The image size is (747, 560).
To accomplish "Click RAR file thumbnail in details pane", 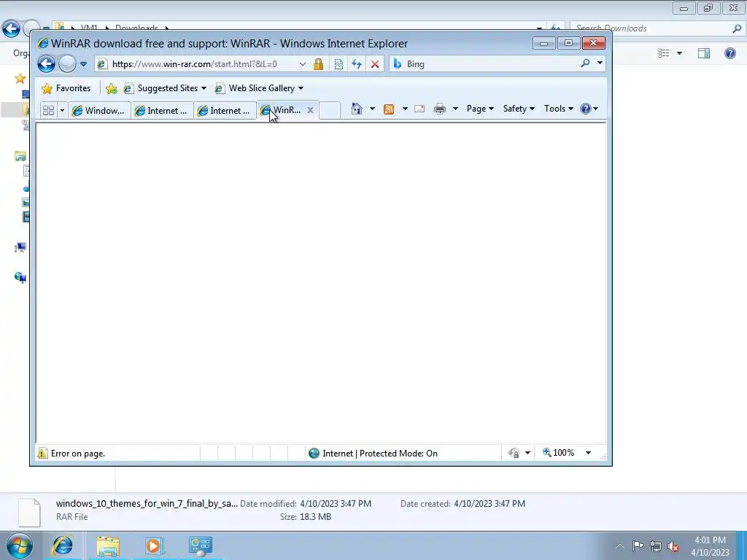I will (x=29, y=513).
